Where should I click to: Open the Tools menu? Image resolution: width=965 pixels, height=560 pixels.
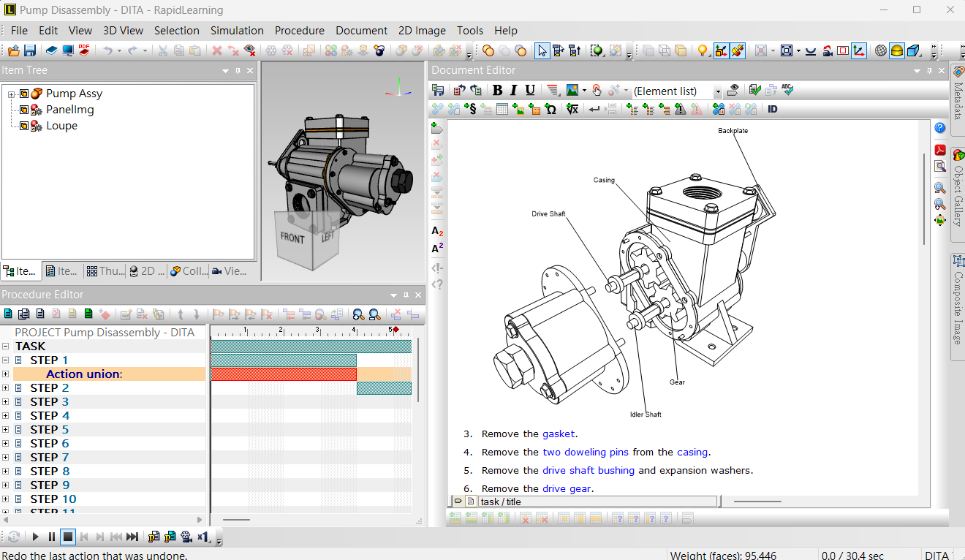click(470, 31)
